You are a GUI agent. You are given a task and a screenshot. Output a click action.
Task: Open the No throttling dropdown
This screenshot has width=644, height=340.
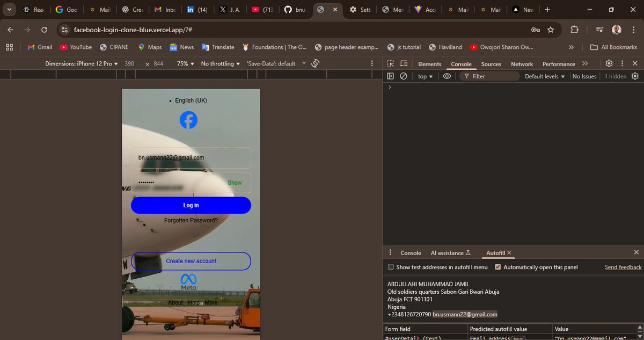221,63
